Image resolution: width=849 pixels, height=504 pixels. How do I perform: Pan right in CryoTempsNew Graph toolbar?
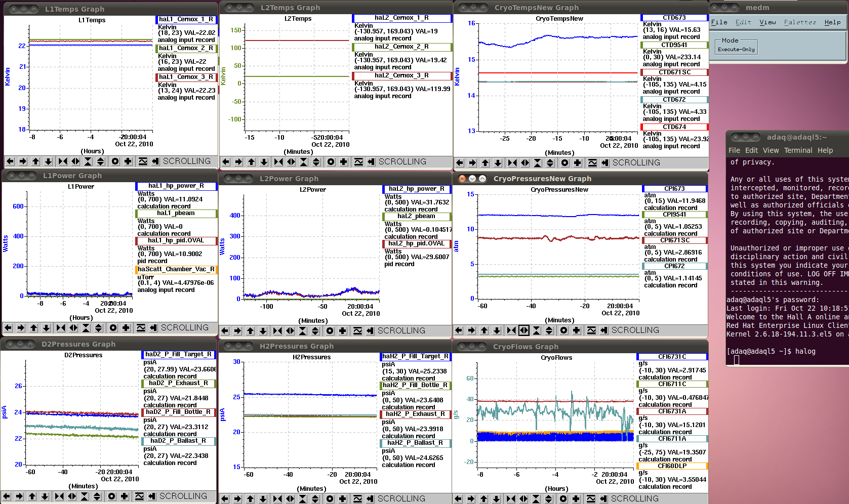pyautogui.click(x=472, y=163)
